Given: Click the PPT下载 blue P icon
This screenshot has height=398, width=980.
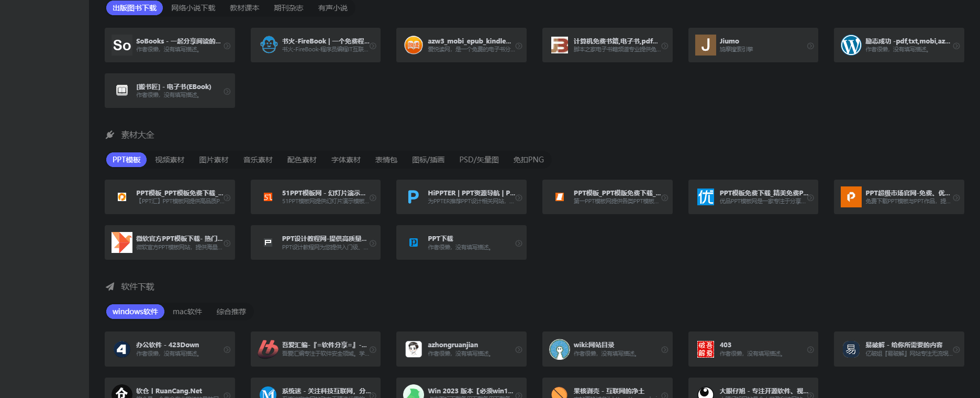Looking at the screenshot, I should 414,242.
